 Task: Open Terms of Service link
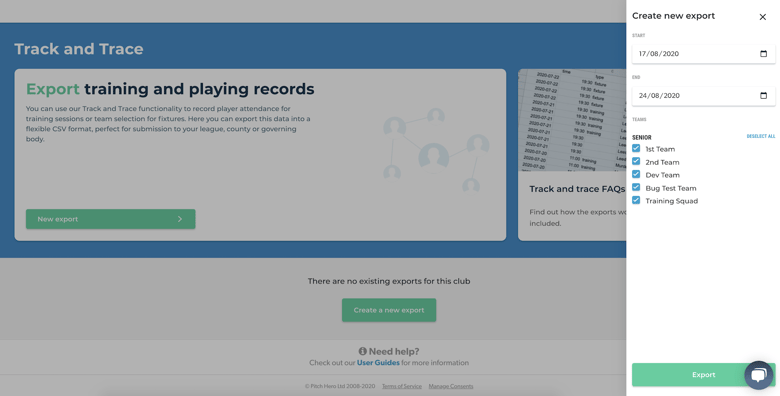point(401,386)
